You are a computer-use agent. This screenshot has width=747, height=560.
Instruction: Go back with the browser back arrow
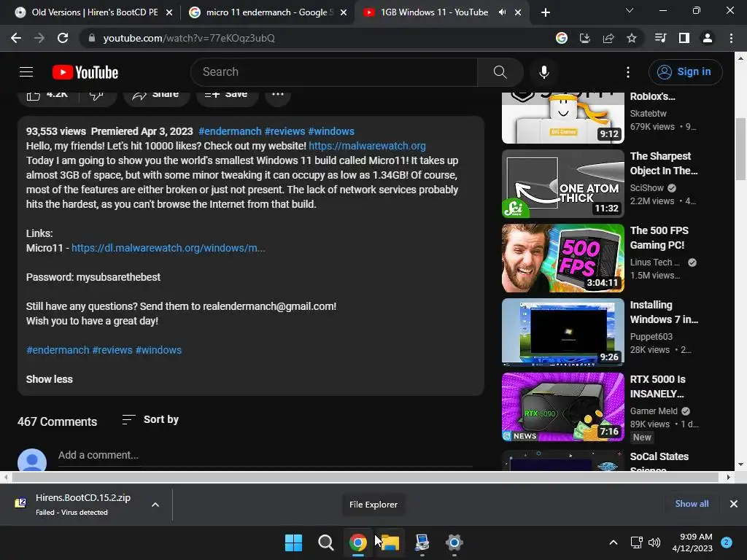[x=16, y=38]
